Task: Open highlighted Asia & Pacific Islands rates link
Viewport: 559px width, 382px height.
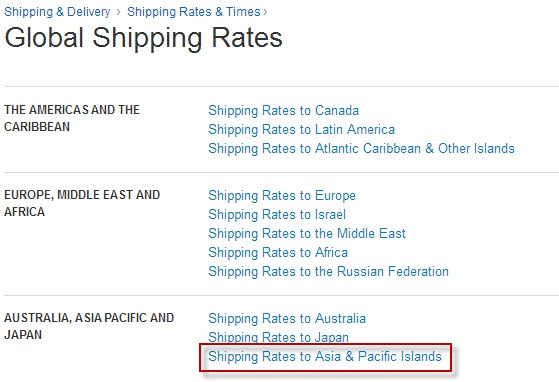Action: coord(325,356)
